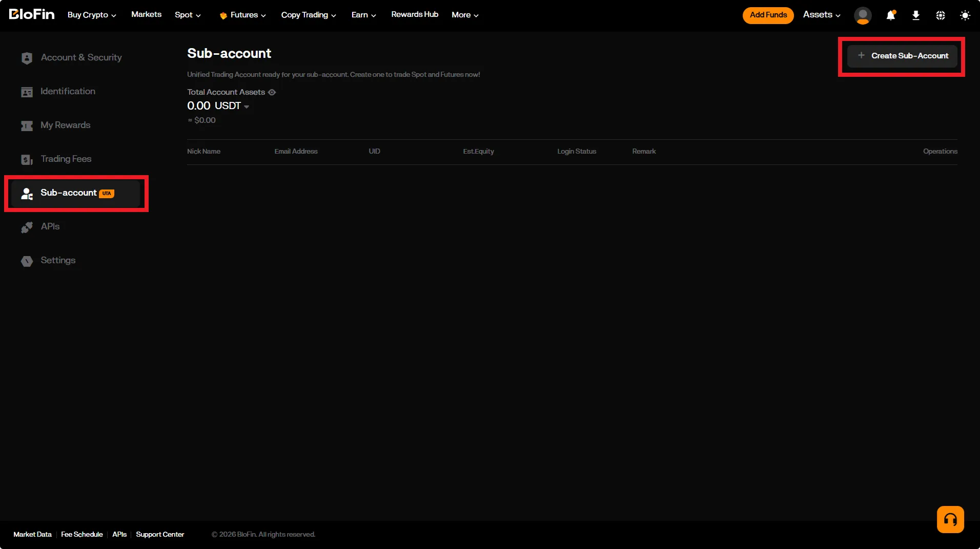Screen dimensions: 980x549
Task: Select Trading Fees in the sidebar
Action: click(x=75, y=159)
